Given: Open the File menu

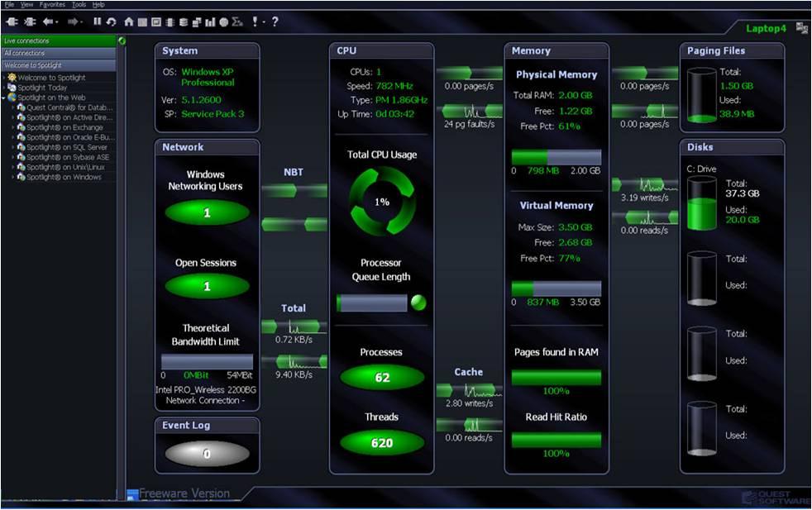Looking at the screenshot, I should (x=9, y=5).
